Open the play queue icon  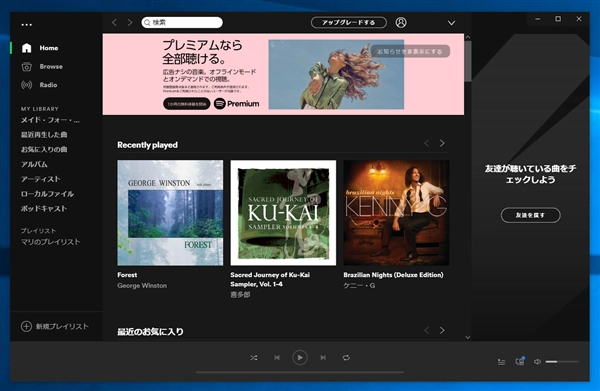501,362
